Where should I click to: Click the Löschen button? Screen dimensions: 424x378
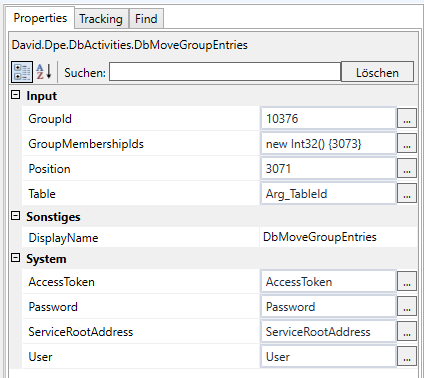pyautogui.click(x=377, y=72)
